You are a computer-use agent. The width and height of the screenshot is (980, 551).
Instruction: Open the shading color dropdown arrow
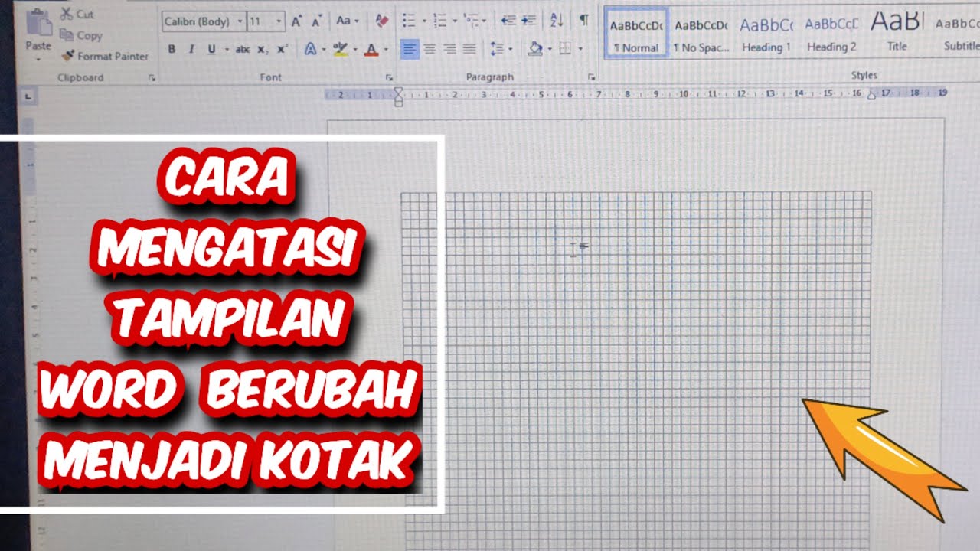550,50
